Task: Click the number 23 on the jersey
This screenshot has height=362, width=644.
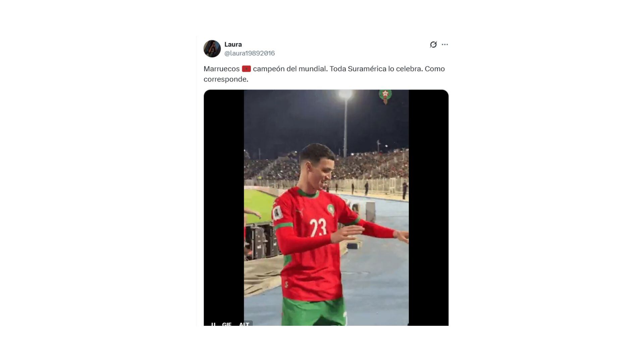Action: point(318,228)
